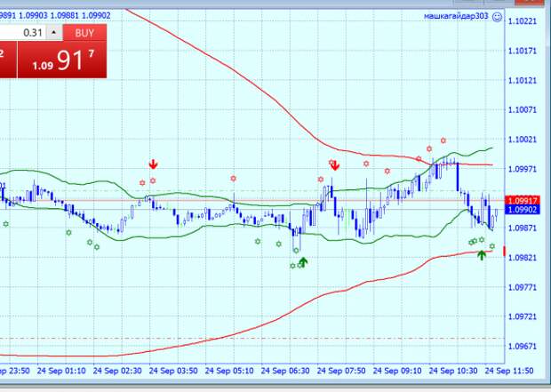The height and width of the screenshot is (392, 551).
Task: Click the 1.09721 price axis value
Action: 523,316
